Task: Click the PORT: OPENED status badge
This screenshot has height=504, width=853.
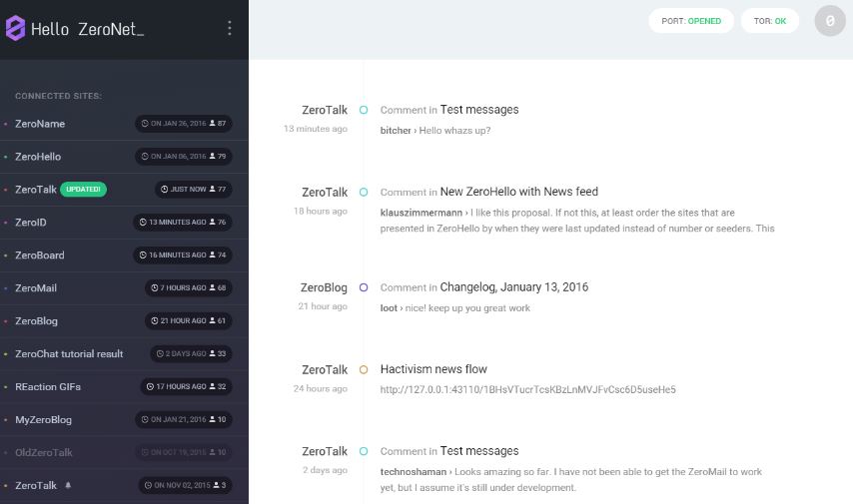Action: (x=691, y=21)
